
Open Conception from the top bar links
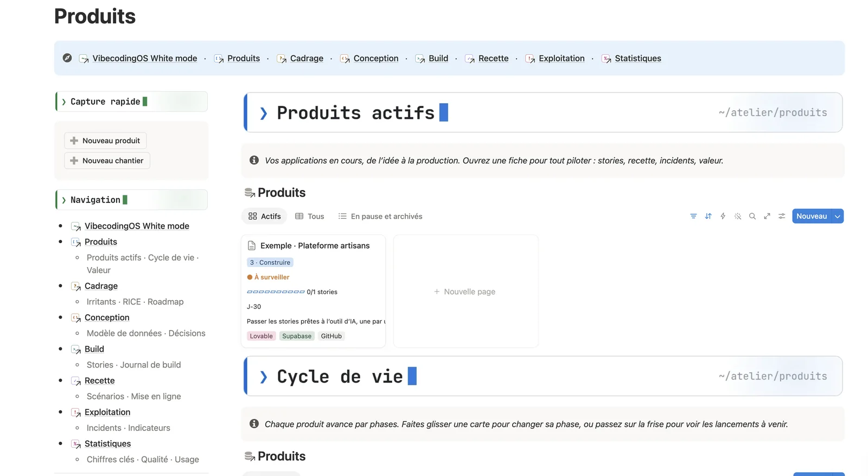click(376, 58)
